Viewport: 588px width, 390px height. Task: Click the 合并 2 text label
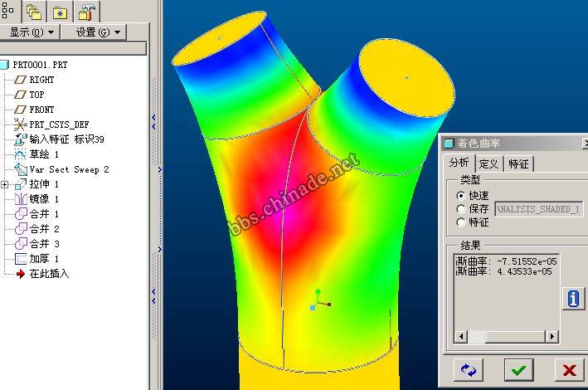[x=44, y=228]
